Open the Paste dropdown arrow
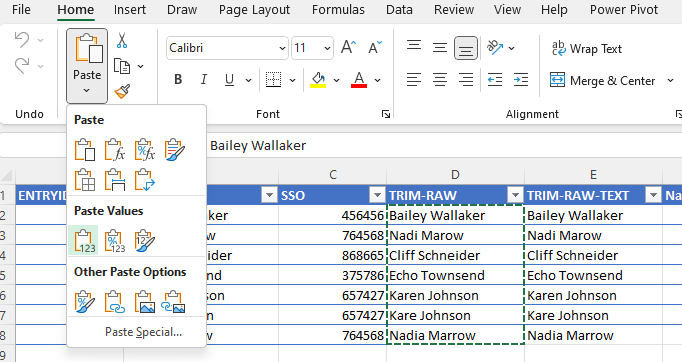Screen dimensions: 682x362 click(x=87, y=90)
